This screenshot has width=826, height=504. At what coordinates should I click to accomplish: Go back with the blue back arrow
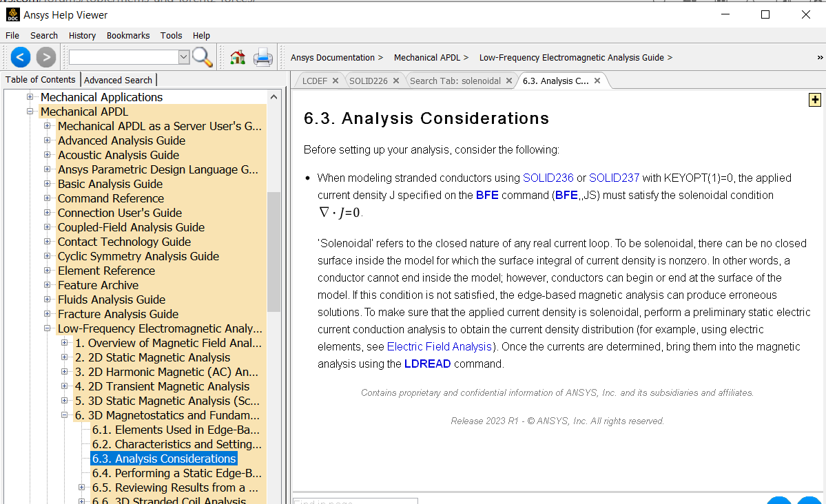click(x=21, y=57)
